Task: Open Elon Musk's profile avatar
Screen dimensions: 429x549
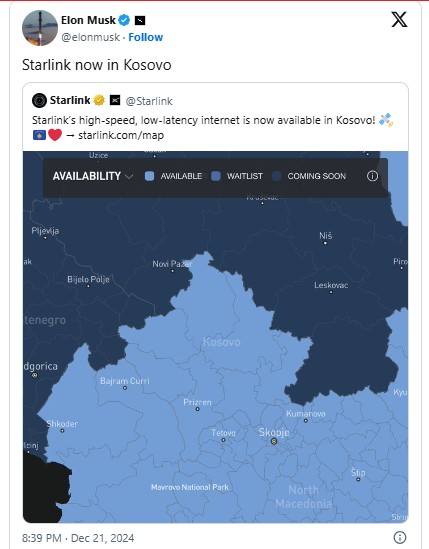Action: 40,28
